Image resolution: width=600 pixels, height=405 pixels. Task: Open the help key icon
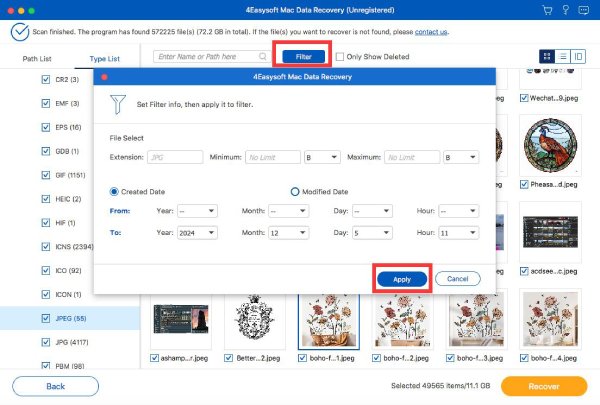coord(566,10)
